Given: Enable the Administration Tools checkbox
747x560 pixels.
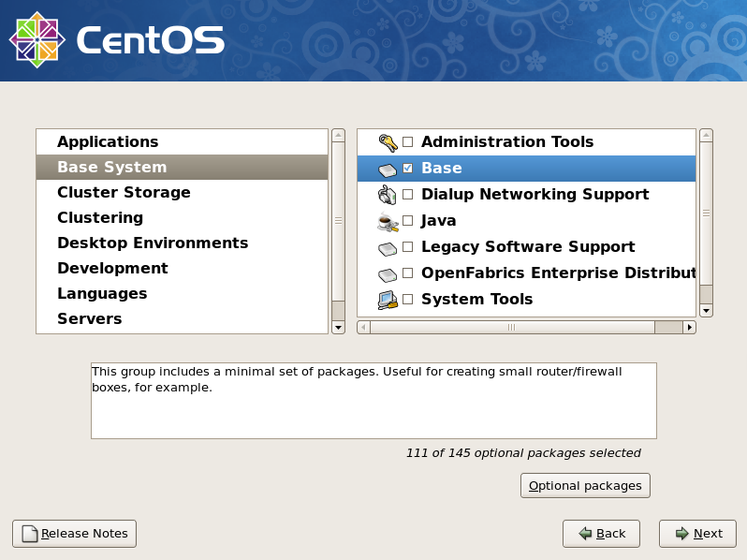Looking at the screenshot, I should tap(407, 141).
